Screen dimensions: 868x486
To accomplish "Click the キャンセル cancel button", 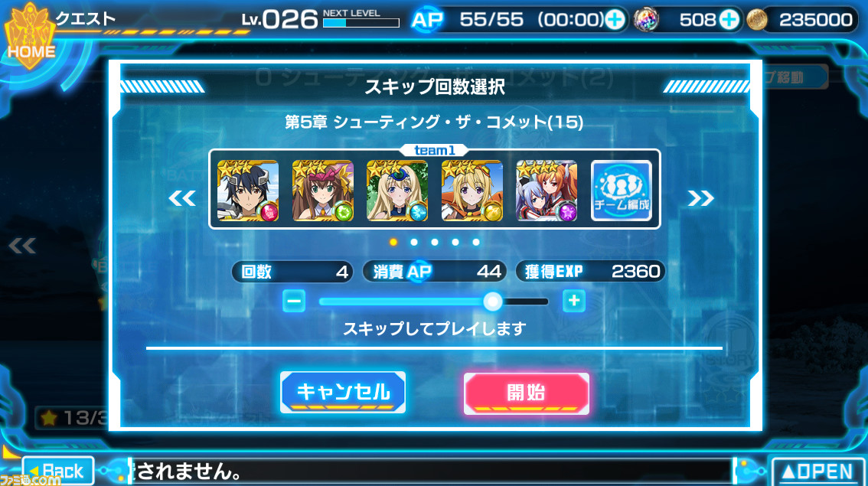I will point(343,393).
